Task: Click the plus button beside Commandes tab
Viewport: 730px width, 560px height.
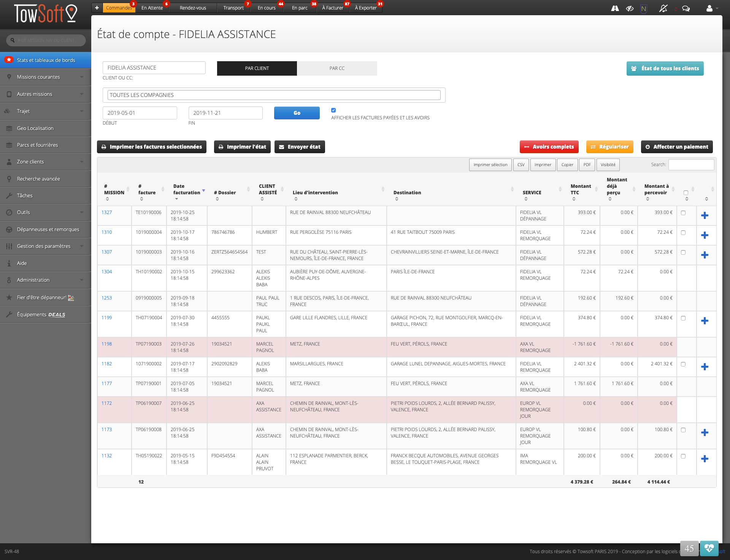Action: point(97,8)
